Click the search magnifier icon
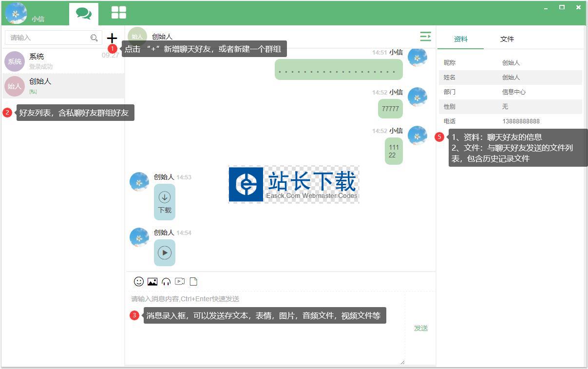Screen dimensions: 588x369 (94, 38)
